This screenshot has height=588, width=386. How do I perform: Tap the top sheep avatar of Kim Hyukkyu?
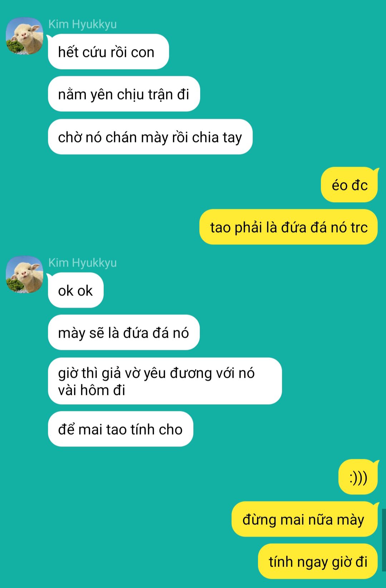[x=25, y=36]
